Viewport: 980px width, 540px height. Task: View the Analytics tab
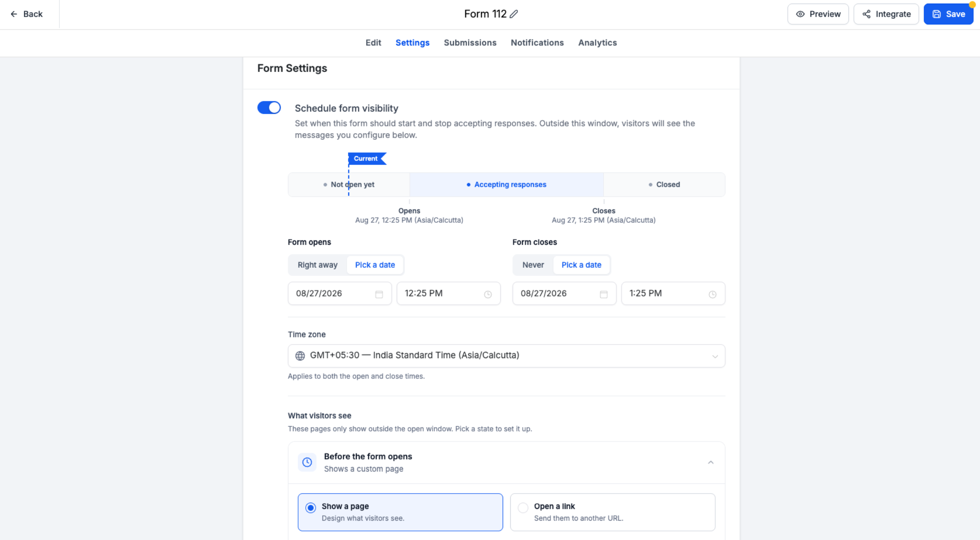598,43
